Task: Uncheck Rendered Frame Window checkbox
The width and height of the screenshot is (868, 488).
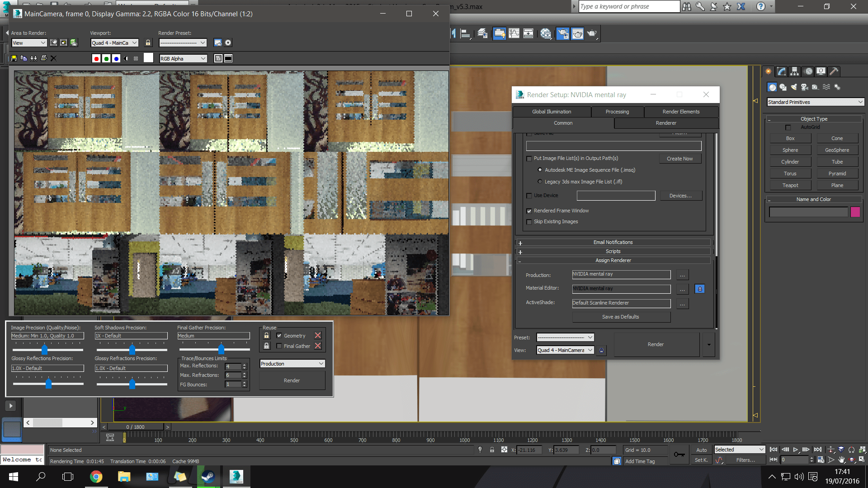Action: point(529,211)
